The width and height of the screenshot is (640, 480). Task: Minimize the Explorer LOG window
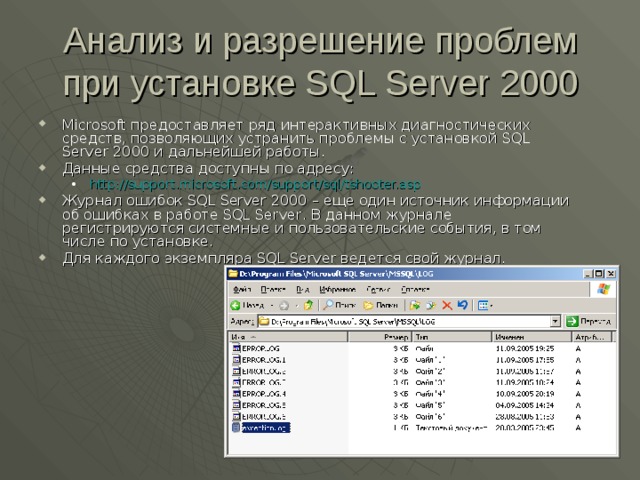point(588,274)
